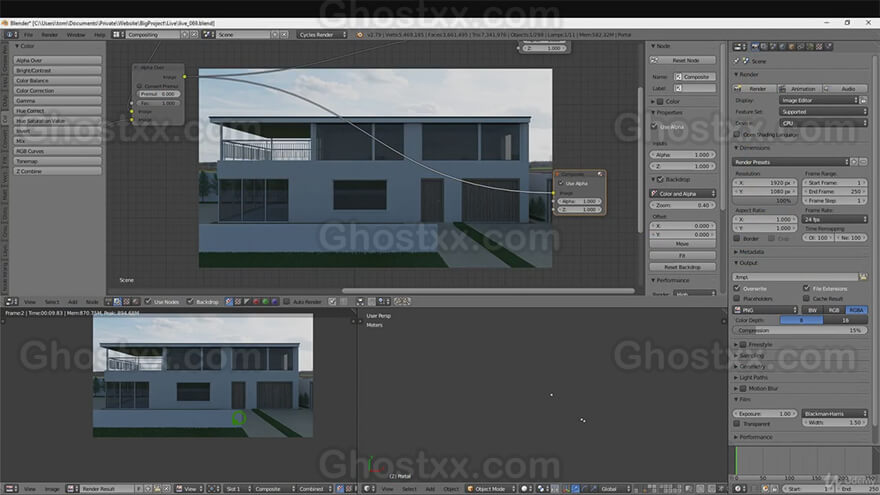880x495 pixels.
Task: Select RGBA color mode button
Action: point(856,310)
